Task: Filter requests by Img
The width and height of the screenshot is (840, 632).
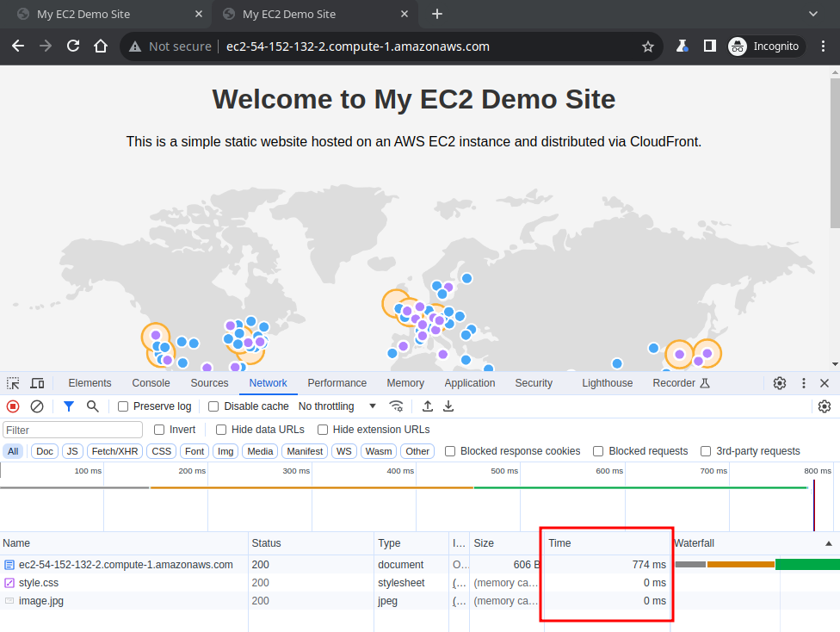Action: [x=225, y=451]
